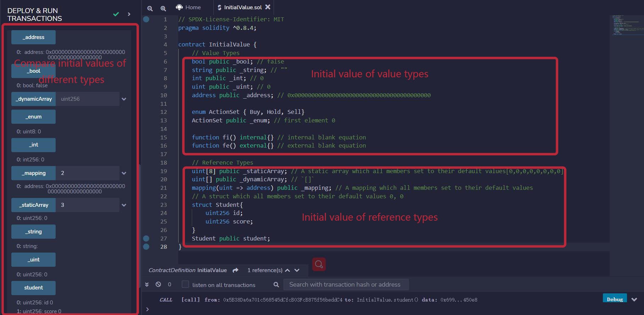This screenshot has height=315, width=644.
Task: Click the red search magnifier button
Action: pos(319,264)
